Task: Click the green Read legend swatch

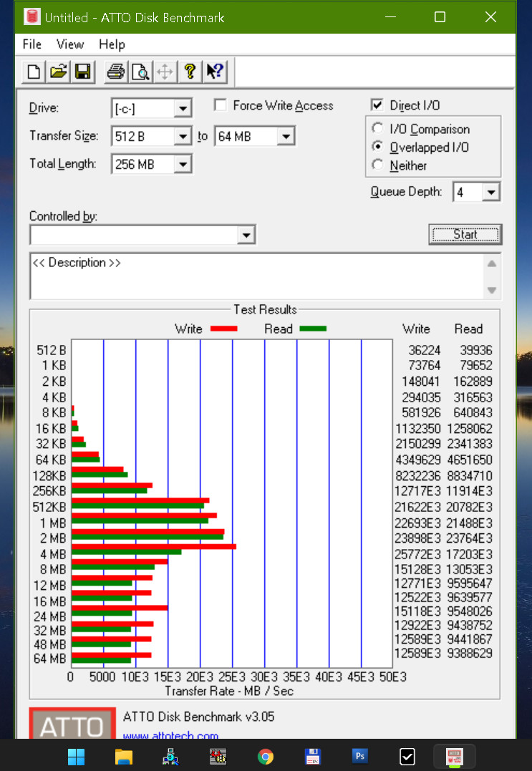Action: [313, 329]
